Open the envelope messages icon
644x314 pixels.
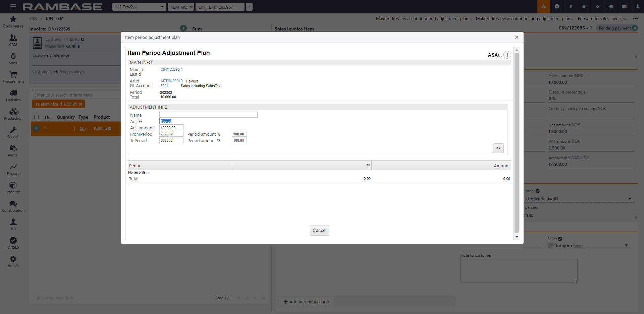coord(624,7)
